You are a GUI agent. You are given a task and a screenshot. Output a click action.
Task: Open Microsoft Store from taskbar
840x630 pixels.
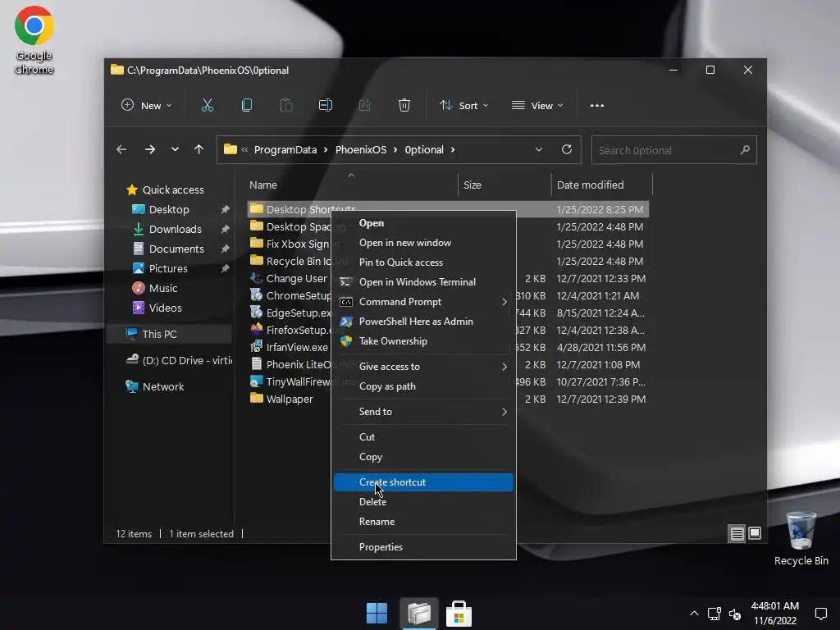[459, 614]
